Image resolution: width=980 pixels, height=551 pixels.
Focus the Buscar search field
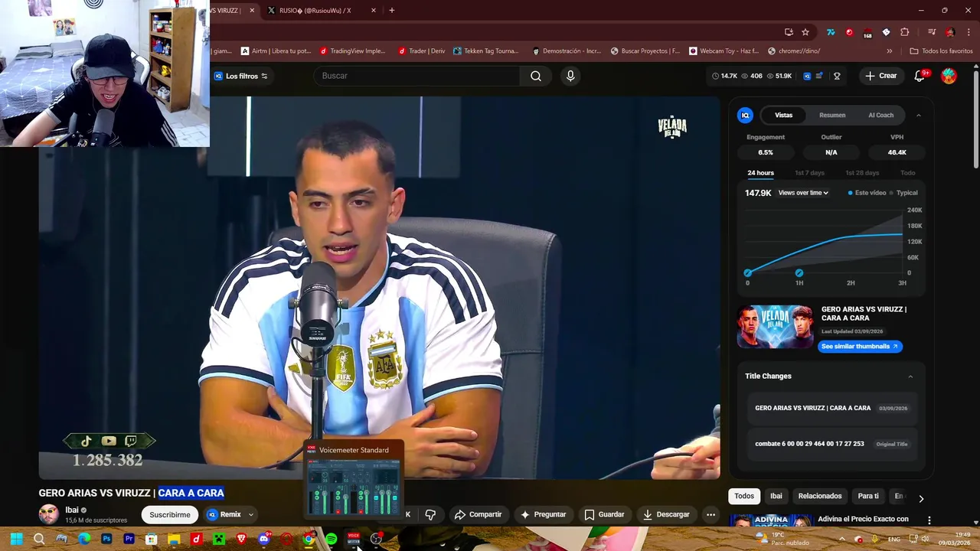tap(416, 76)
